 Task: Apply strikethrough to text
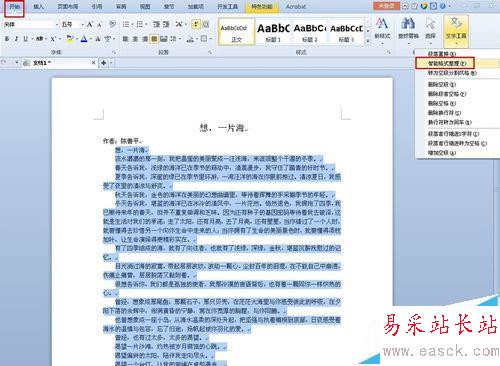click(x=40, y=39)
